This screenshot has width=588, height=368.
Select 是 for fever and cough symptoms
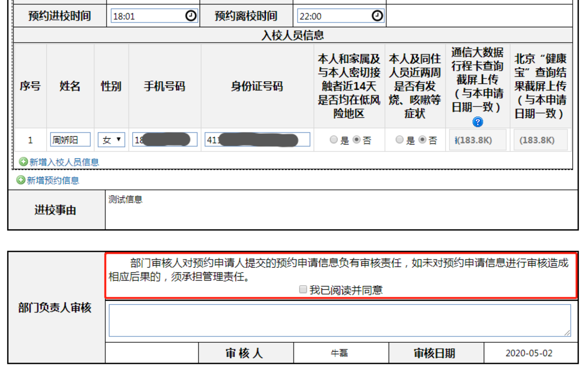coord(400,140)
